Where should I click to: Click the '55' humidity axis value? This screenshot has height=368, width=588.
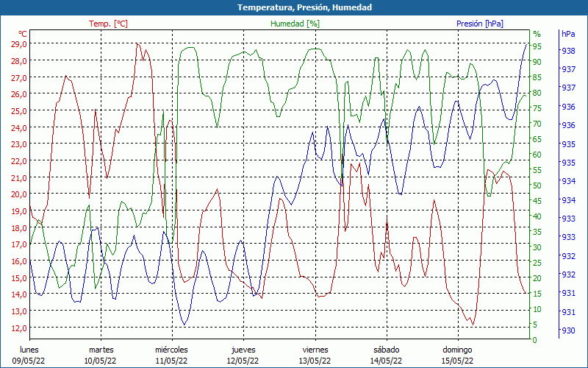click(x=537, y=170)
